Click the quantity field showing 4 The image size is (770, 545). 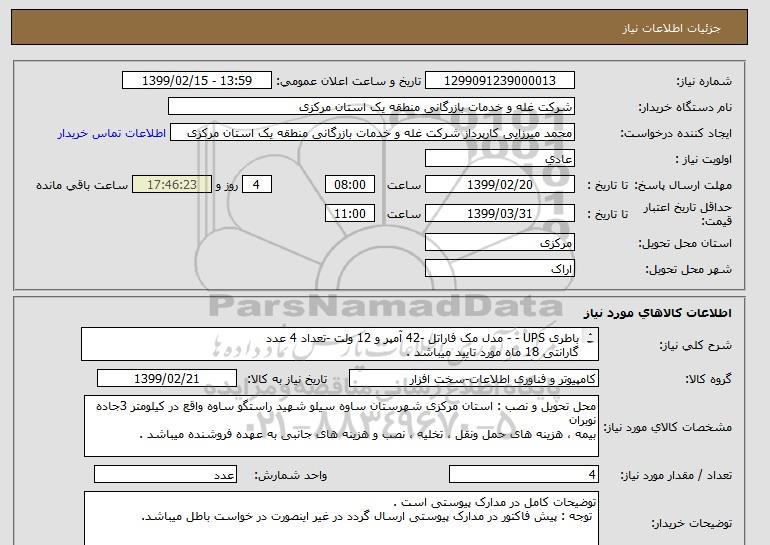pos(523,475)
